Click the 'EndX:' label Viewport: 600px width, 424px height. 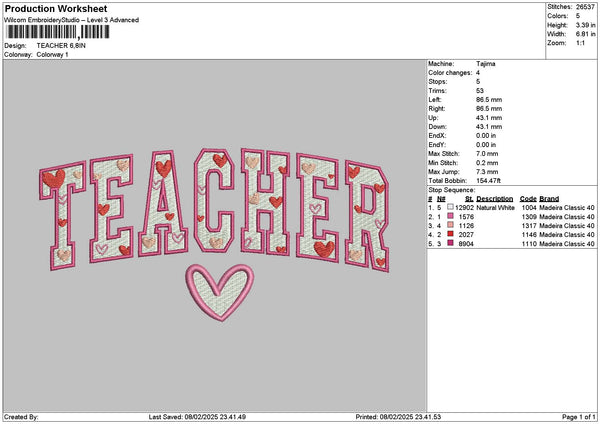tap(437, 136)
